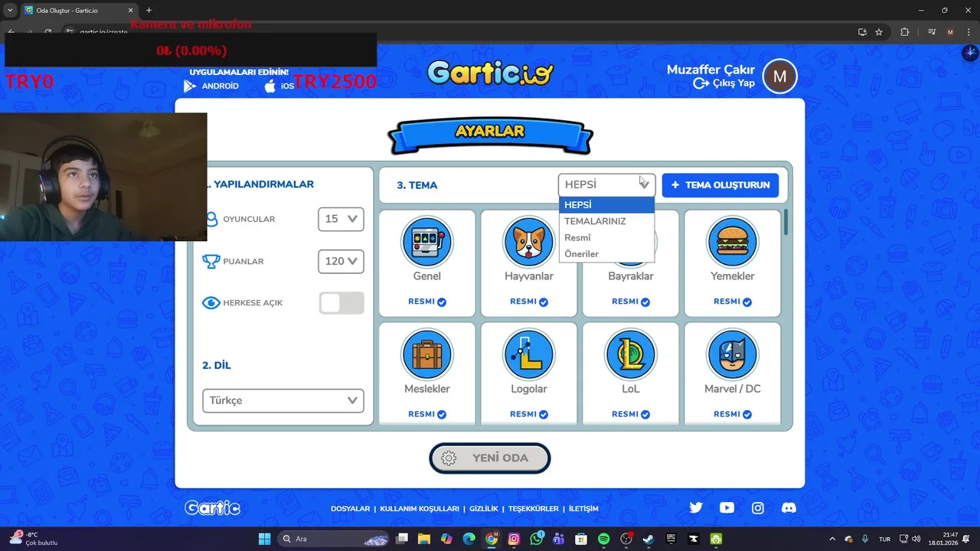This screenshot has height=551, width=980.
Task: Open the Puanlar points dropdown
Action: 341,261
